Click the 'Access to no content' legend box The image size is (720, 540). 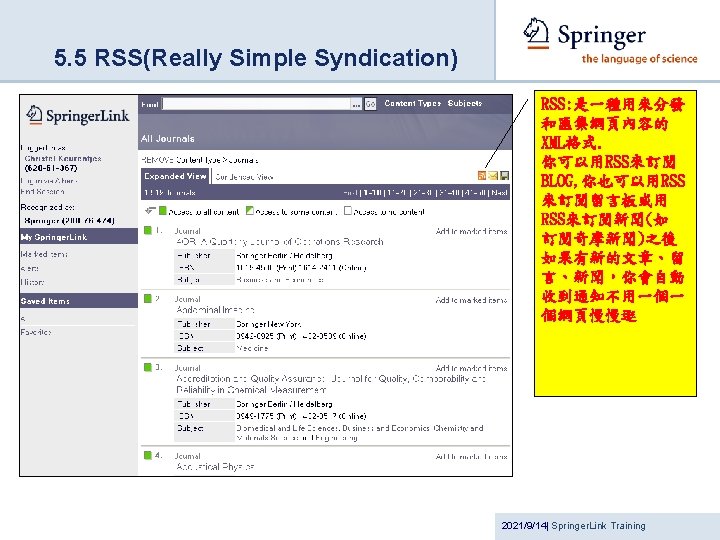[x=348, y=211]
